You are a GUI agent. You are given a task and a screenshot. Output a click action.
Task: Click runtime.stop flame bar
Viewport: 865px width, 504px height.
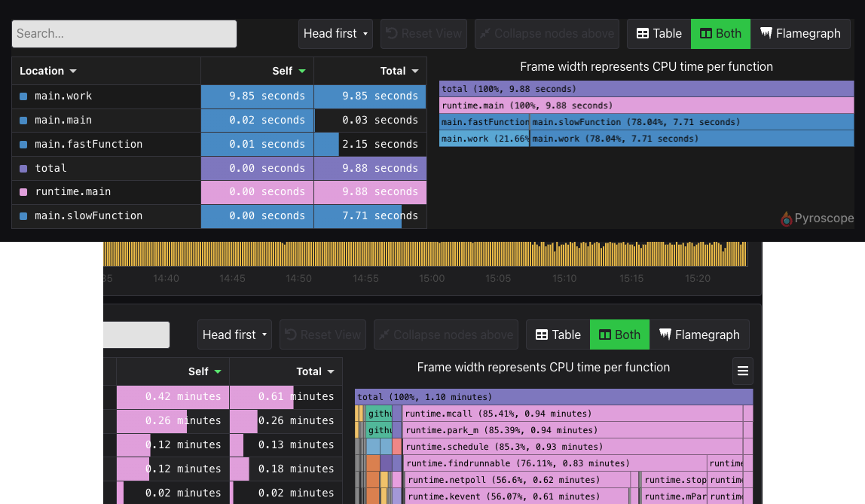(674, 480)
